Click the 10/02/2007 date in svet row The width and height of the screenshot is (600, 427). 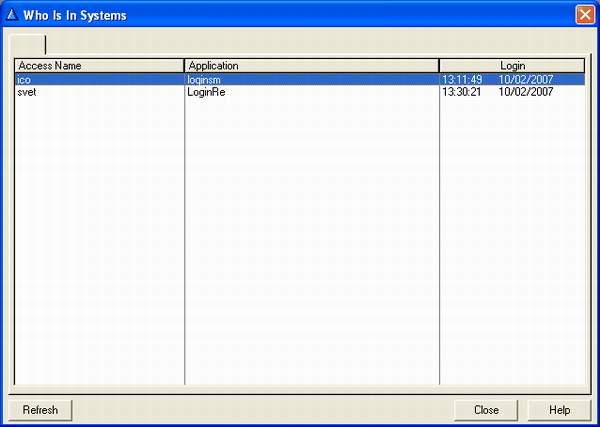coord(526,92)
